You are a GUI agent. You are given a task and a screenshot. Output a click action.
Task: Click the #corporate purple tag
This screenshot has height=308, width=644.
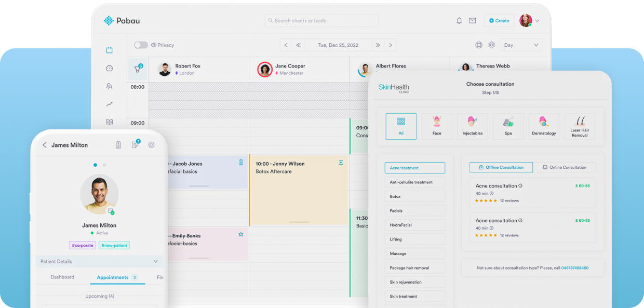[x=83, y=245]
